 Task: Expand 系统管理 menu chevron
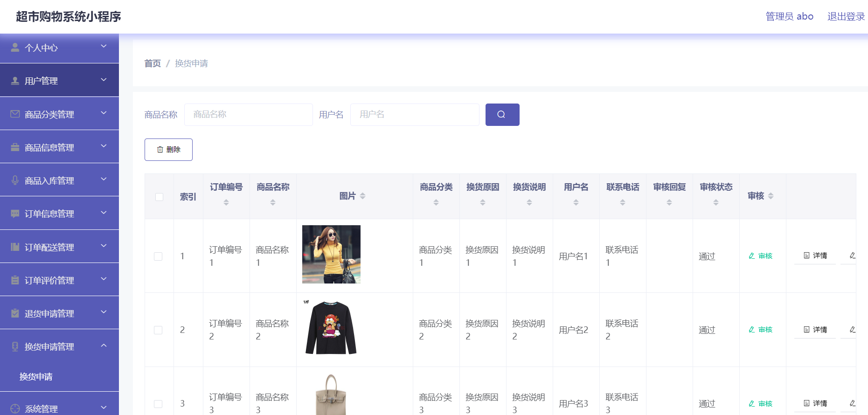click(x=104, y=408)
